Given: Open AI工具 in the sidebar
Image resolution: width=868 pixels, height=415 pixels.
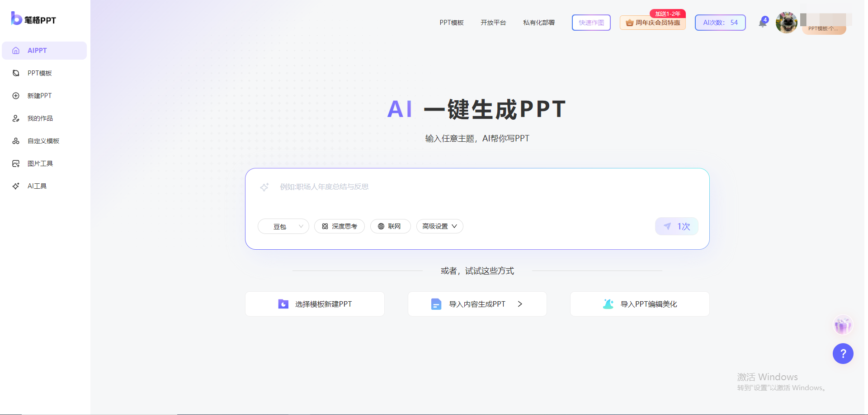Looking at the screenshot, I should 37,186.
